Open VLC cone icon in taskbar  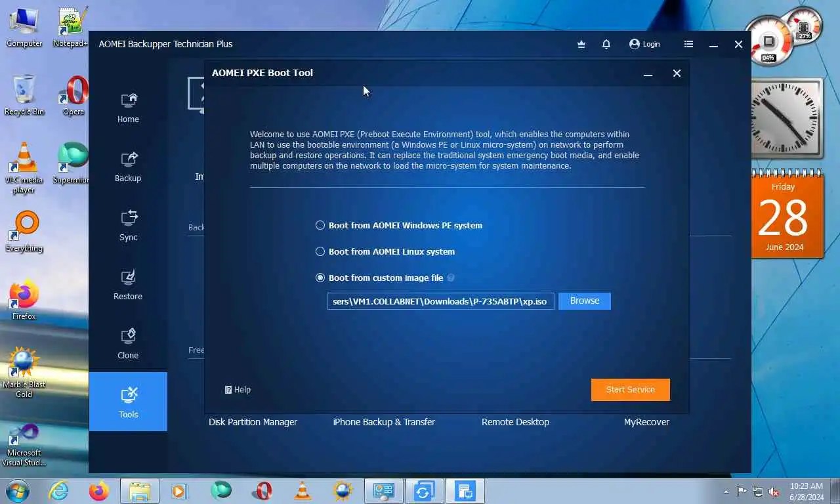coord(303,491)
